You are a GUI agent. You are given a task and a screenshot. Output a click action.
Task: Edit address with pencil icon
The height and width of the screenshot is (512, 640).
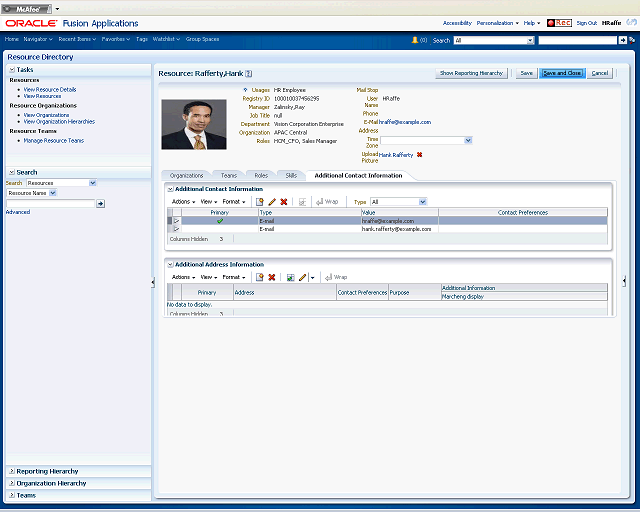302,277
